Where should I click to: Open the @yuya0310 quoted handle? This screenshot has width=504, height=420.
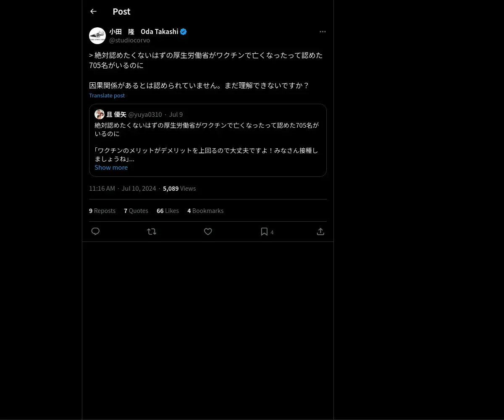pyautogui.click(x=145, y=115)
